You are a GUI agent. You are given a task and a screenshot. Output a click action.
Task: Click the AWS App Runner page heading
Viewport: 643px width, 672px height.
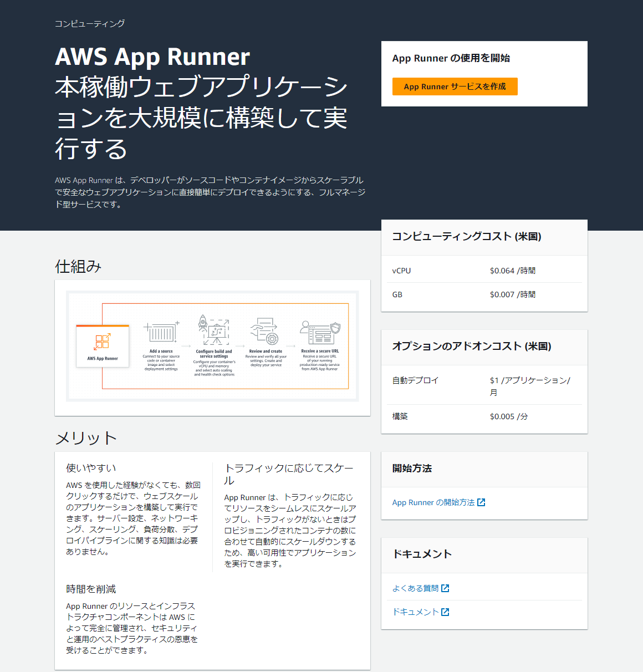click(152, 57)
